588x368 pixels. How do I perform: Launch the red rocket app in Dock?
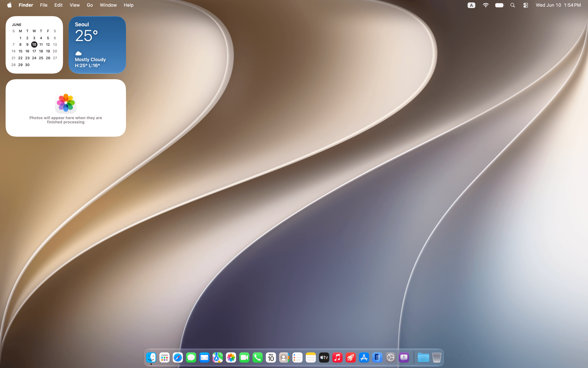(351, 357)
